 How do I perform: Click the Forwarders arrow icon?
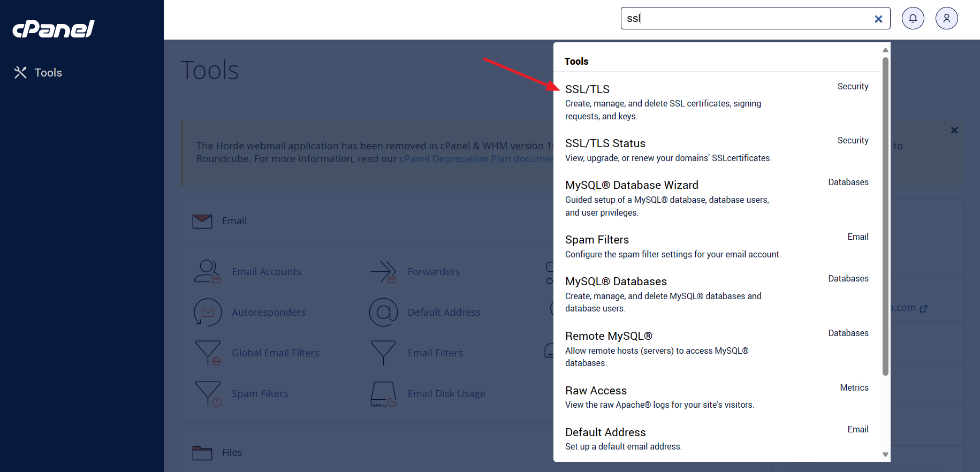(383, 272)
